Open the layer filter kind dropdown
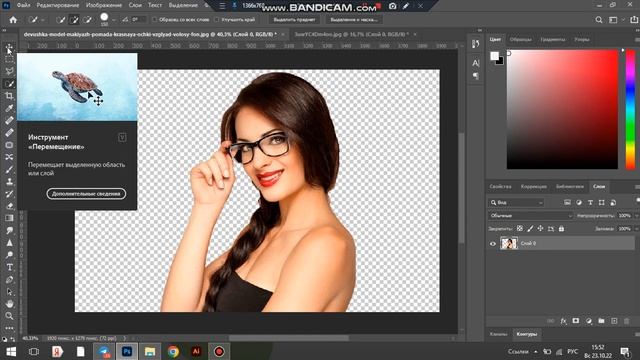Viewport: 640px width, 360px height. pyautogui.click(x=516, y=202)
